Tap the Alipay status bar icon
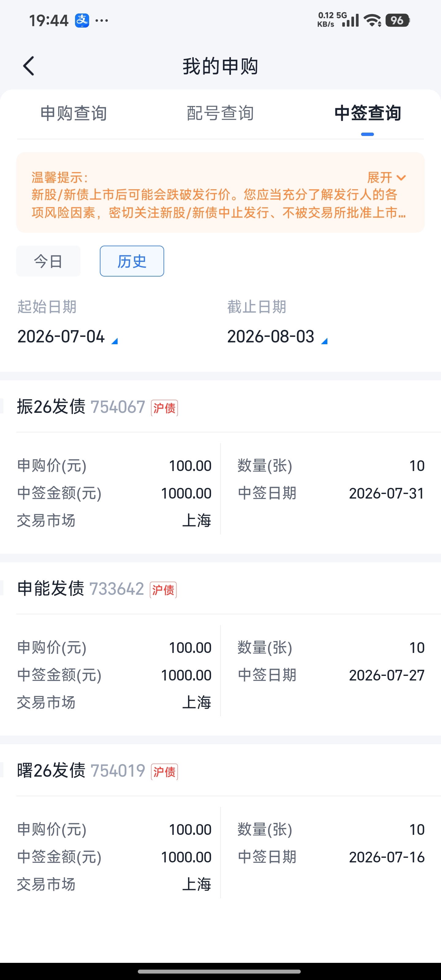 point(82,21)
